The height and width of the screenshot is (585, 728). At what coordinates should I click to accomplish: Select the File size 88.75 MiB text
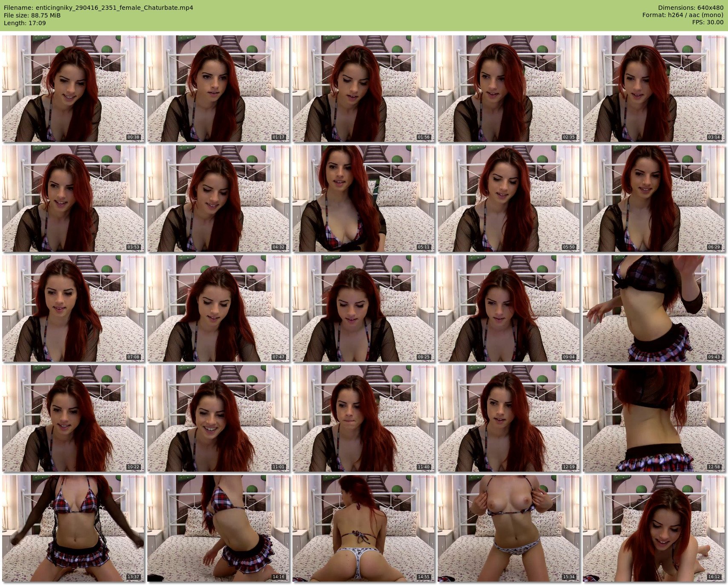coord(32,15)
